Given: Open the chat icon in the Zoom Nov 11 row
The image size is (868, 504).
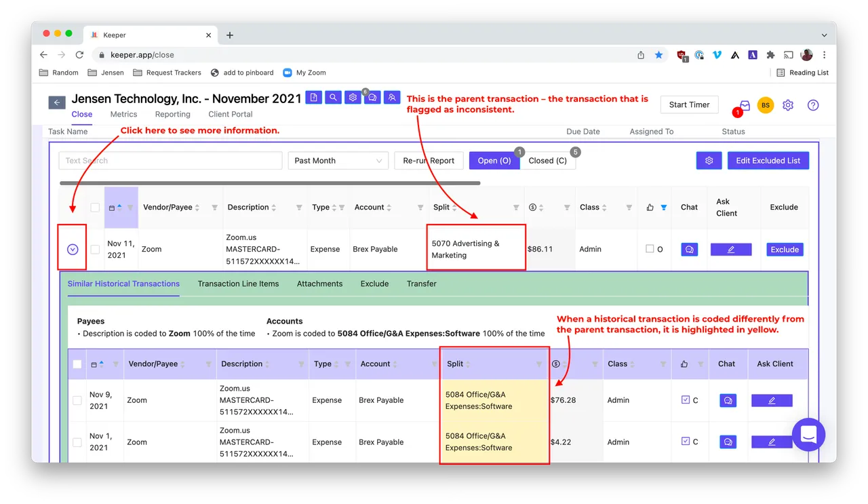Looking at the screenshot, I should click(689, 250).
